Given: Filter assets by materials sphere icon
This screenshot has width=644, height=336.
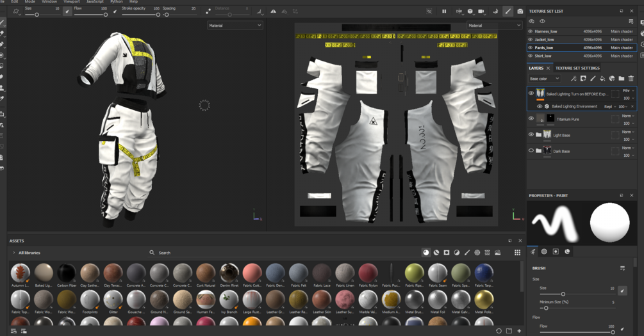Looking at the screenshot, I should [426, 253].
